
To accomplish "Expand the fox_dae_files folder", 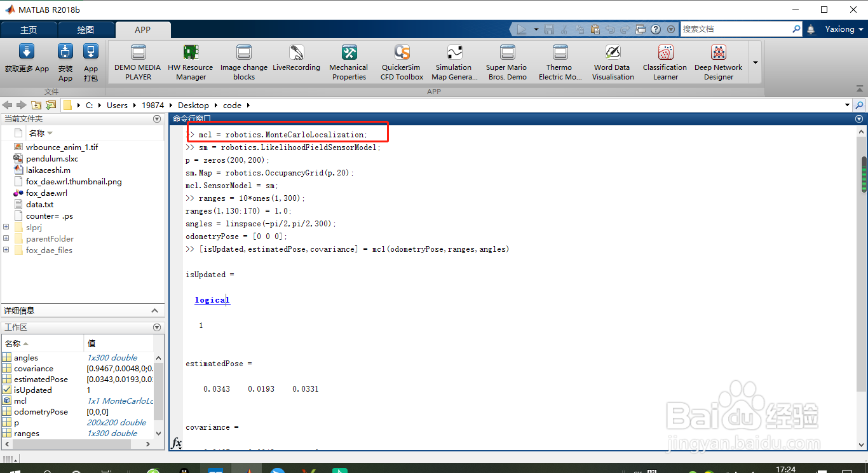I will [x=6, y=250].
